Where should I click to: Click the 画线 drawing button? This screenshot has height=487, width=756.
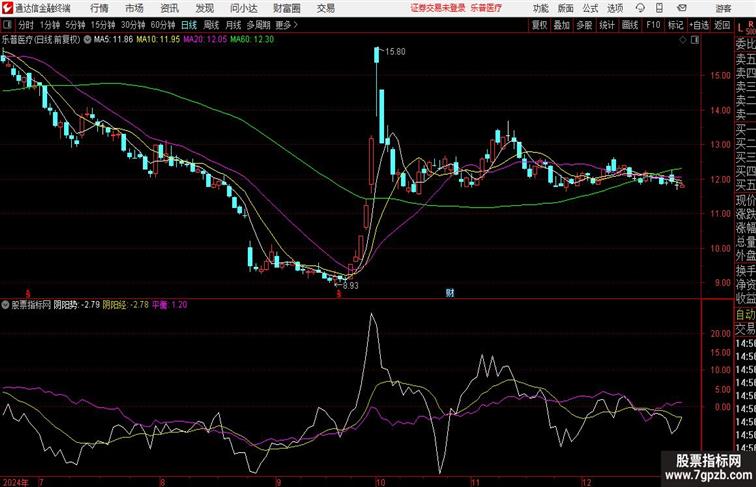[630, 25]
